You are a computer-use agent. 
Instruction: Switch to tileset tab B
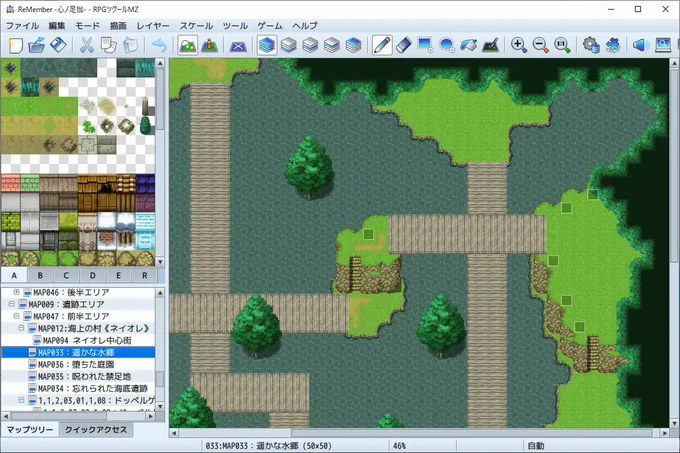coord(40,275)
